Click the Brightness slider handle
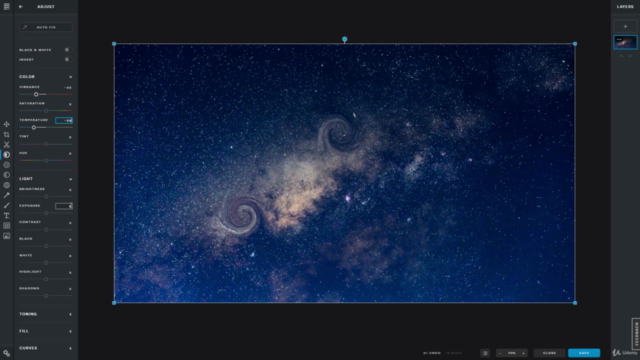This screenshot has width=640, height=360. (46, 197)
